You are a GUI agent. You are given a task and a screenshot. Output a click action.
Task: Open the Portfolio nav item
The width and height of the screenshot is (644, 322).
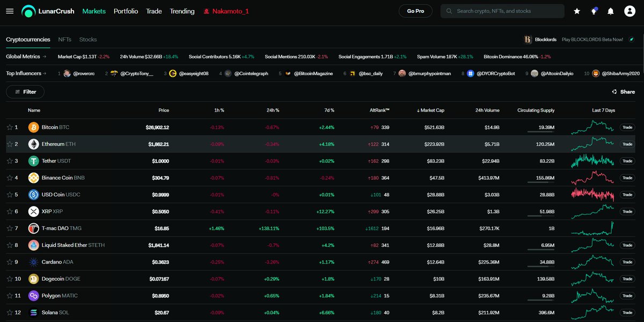[126, 11]
